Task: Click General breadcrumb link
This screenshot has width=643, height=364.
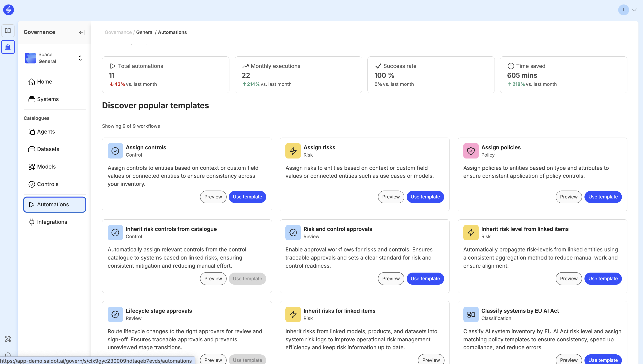Action: click(x=145, y=32)
